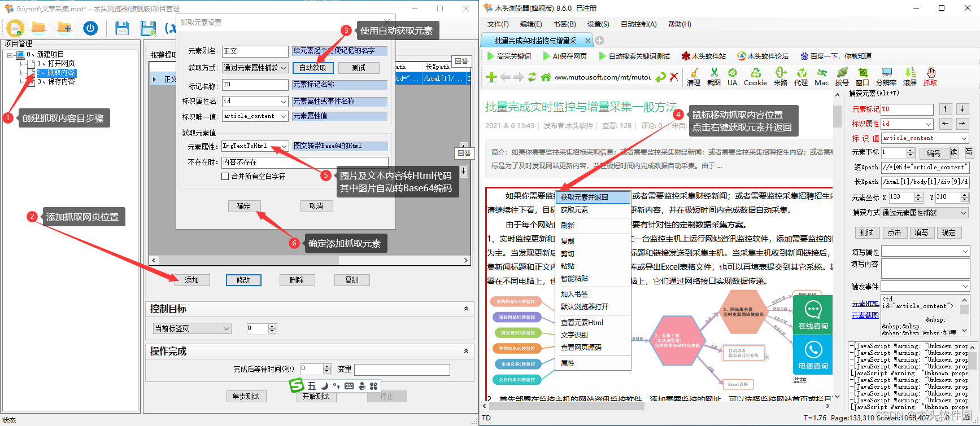Click the new project file icon in project manager toolbar
This screenshot has height=426, width=980.
(15, 28)
